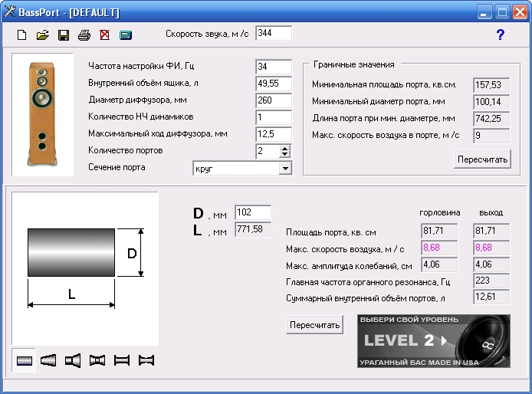
Task: Click Длина порта value 742,25
Action: coord(491,119)
